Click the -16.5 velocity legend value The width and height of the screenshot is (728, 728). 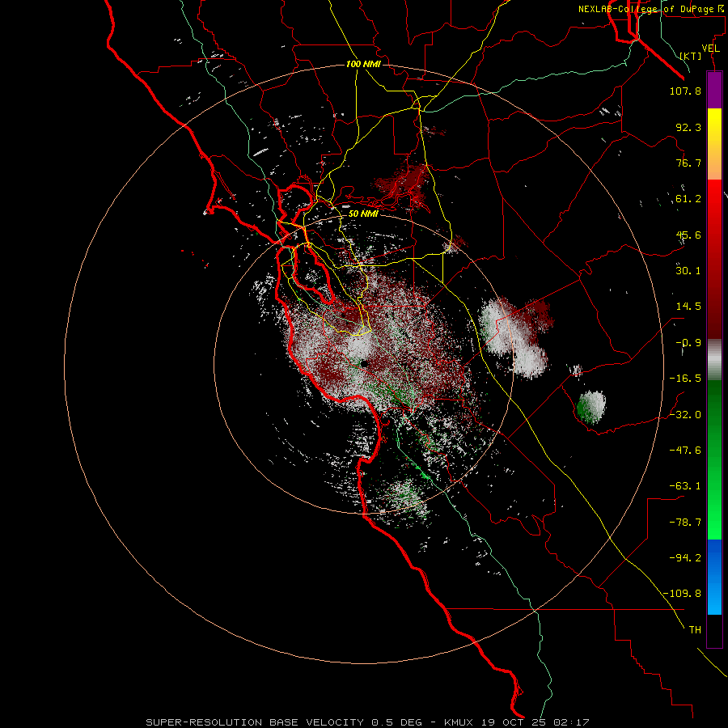pyautogui.click(x=685, y=379)
